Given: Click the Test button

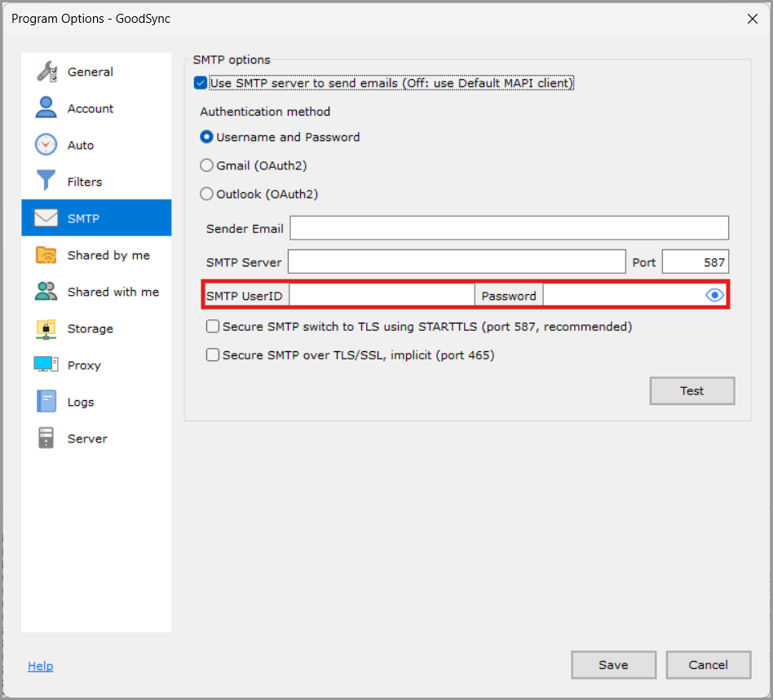Looking at the screenshot, I should (x=691, y=390).
